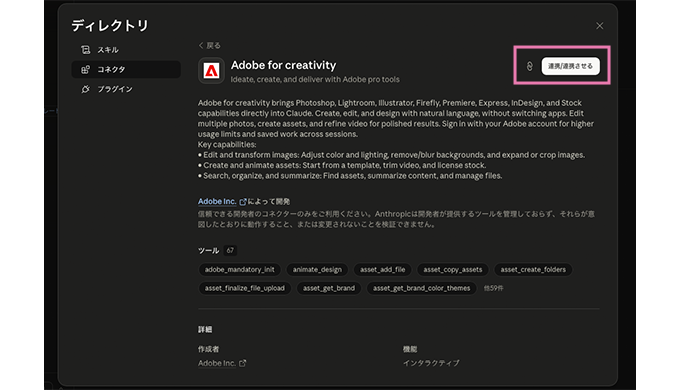Select the asset_add_file tool chip

[x=382, y=270]
